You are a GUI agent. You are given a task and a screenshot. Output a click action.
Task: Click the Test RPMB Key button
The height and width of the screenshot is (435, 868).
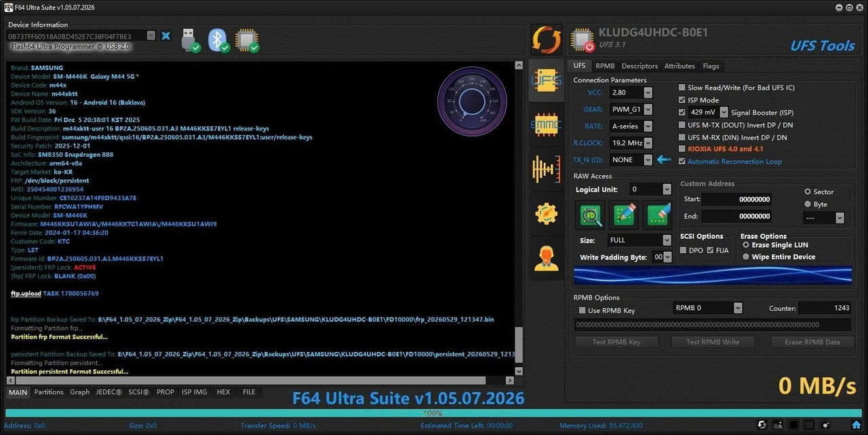[616, 341]
